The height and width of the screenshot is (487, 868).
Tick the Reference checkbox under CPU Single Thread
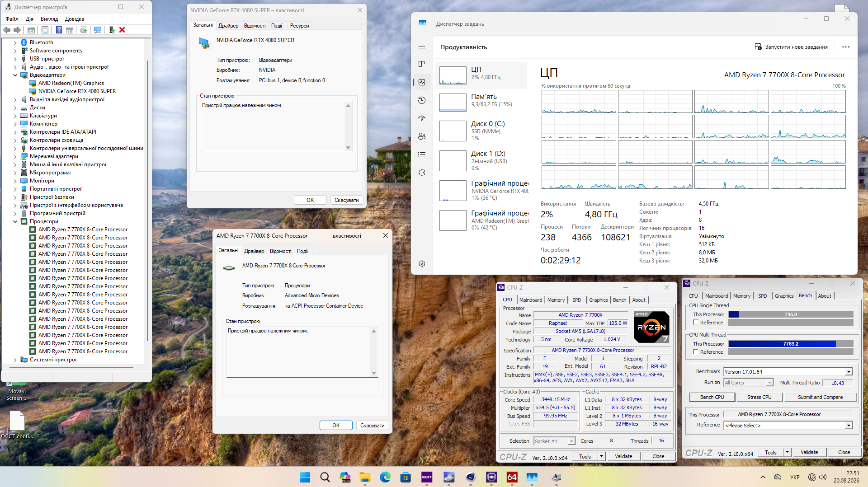point(696,323)
